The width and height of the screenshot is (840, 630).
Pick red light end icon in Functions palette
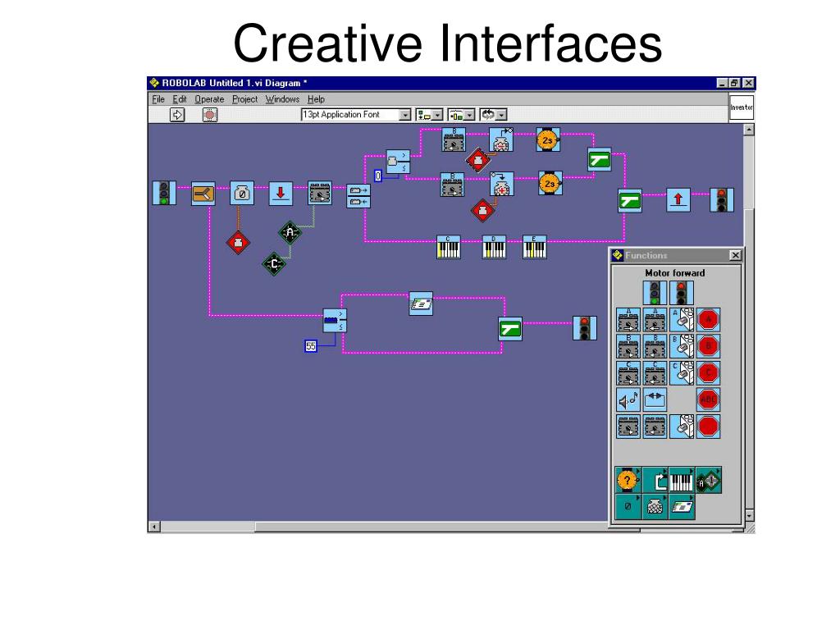682,293
